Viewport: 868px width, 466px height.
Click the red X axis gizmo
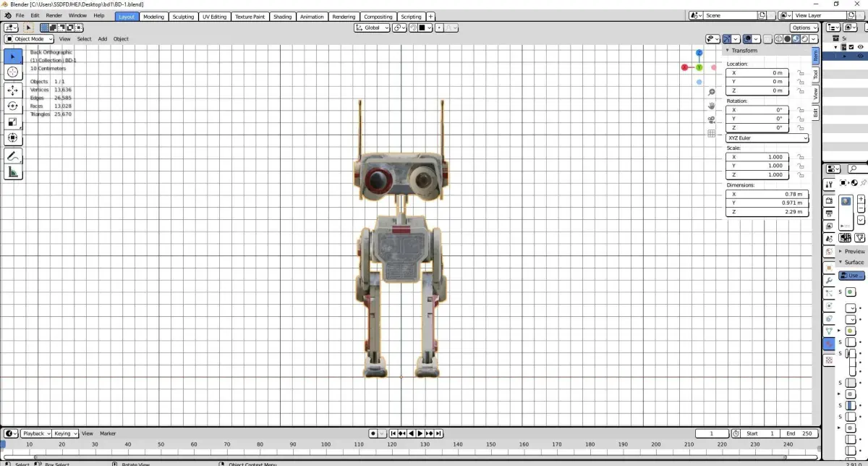click(684, 67)
